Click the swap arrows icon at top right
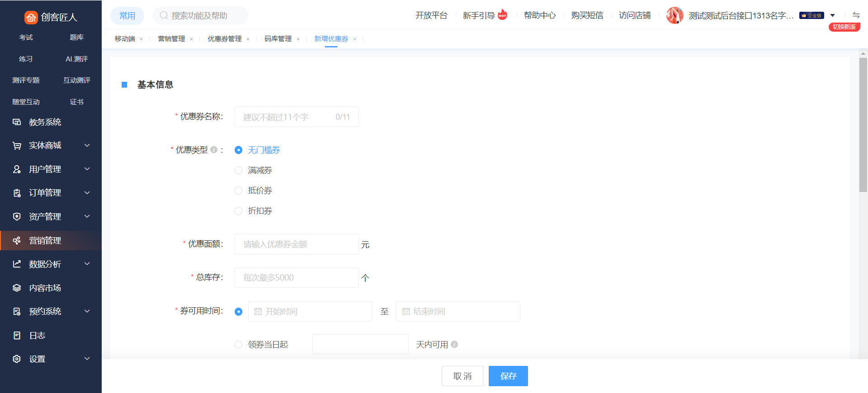 [x=856, y=15]
